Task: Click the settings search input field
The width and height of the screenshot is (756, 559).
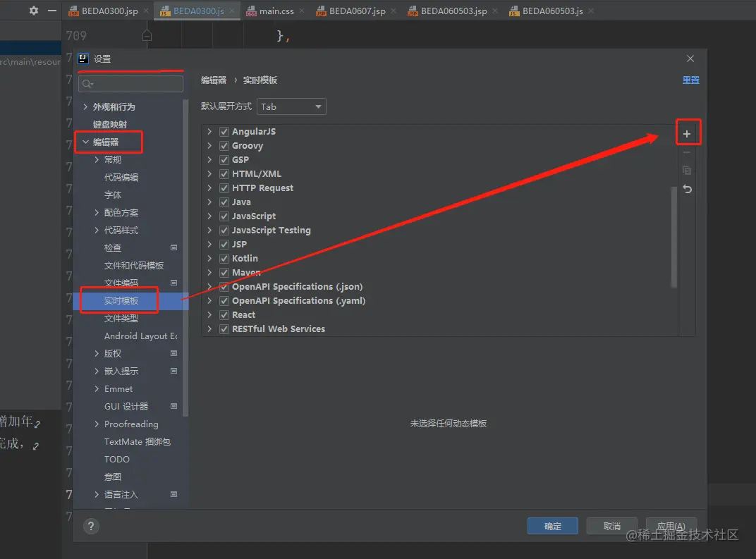Action: tap(130, 84)
